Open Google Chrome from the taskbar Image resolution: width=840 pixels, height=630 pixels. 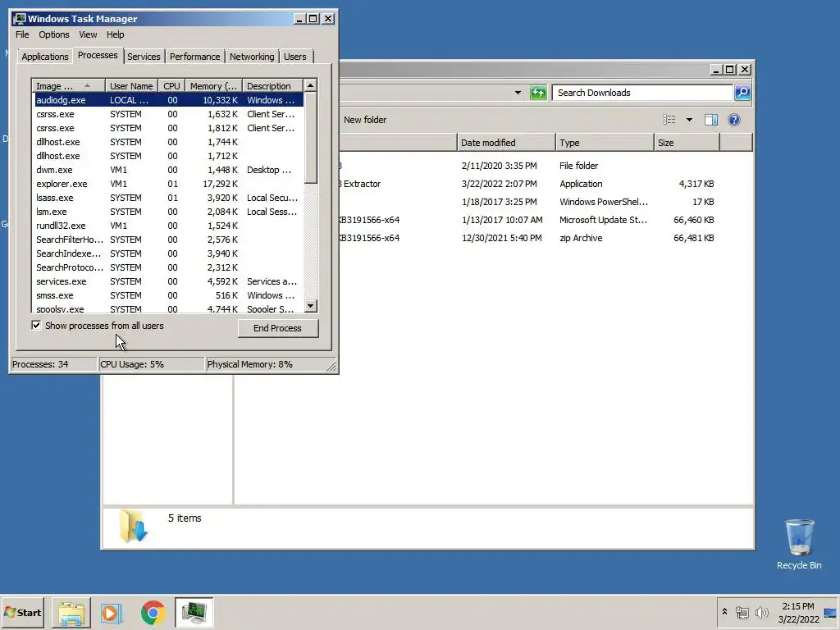pyautogui.click(x=153, y=612)
